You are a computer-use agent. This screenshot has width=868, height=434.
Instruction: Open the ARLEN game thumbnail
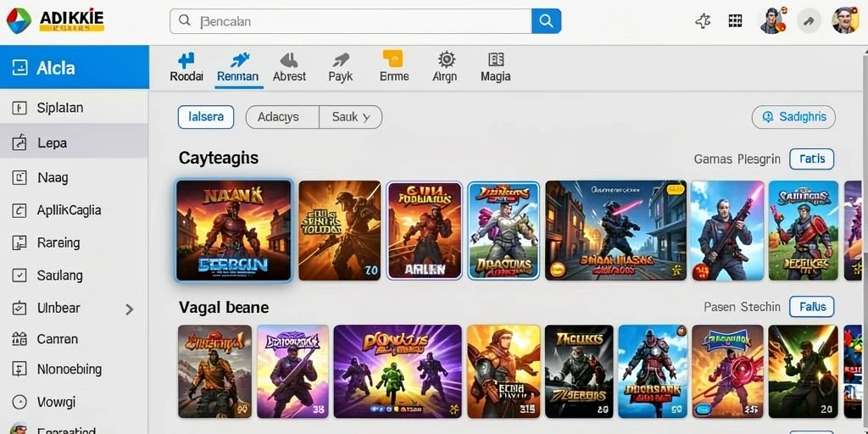pos(424,231)
